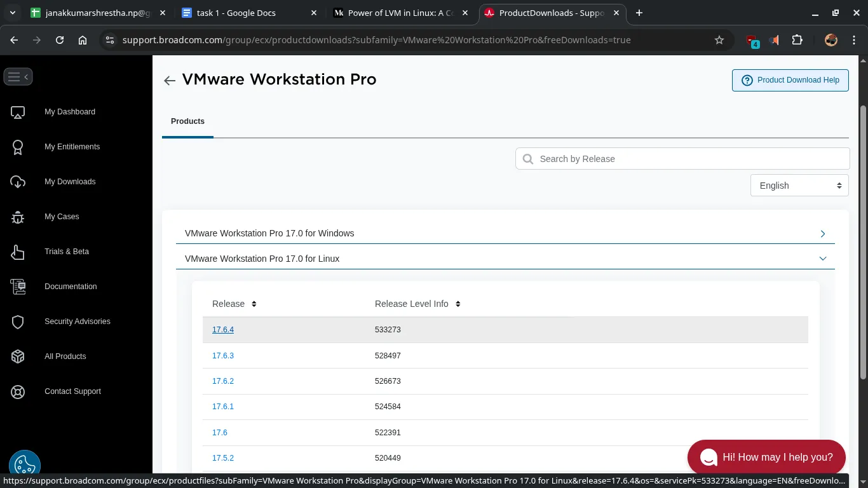
Task: Click the Product Download Help button
Action: pos(790,80)
